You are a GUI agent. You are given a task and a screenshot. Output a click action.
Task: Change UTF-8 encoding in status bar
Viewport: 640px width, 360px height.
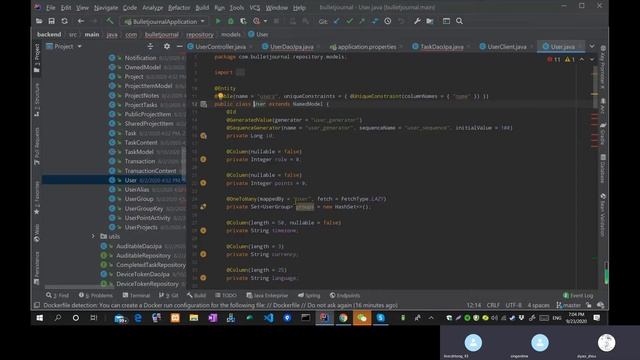(x=513, y=305)
